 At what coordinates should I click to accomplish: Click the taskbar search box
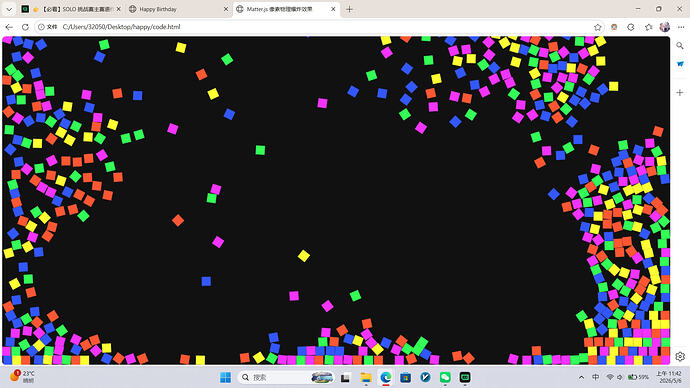pyautogui.click(x=286, y=377)
